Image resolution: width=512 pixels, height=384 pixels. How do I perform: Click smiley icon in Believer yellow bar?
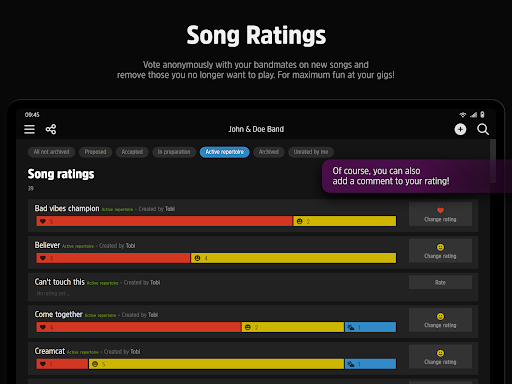pos(197,258)
